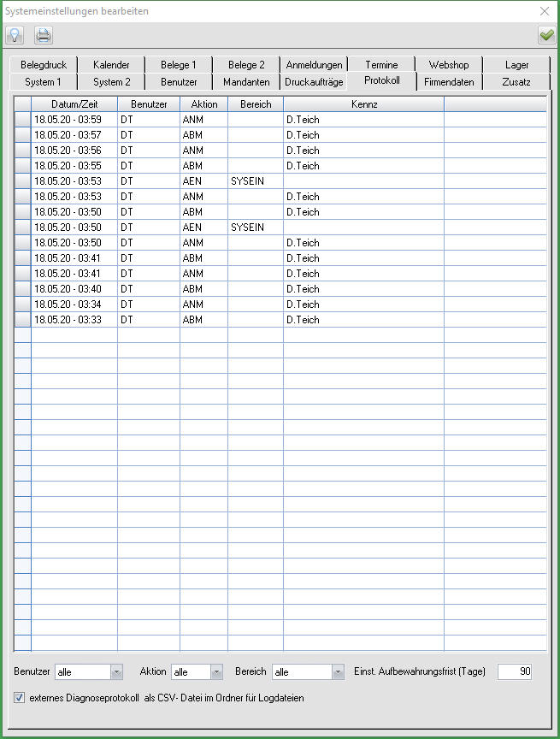Image resolution: width=560 pixels, height=739 pixels.
Task: Click the Aufbewahrungsfrist days input field
Action: coord(515,671)
